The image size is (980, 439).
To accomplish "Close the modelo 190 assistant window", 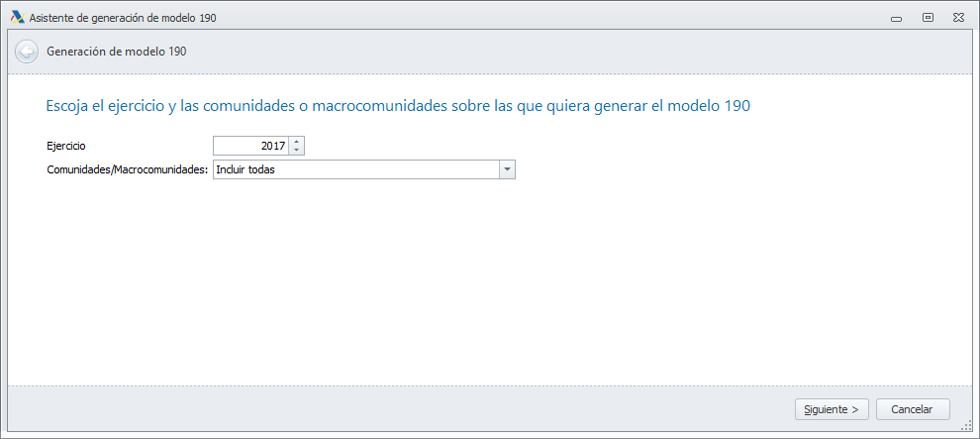I will pyautogui.click(x=959, y=17).
